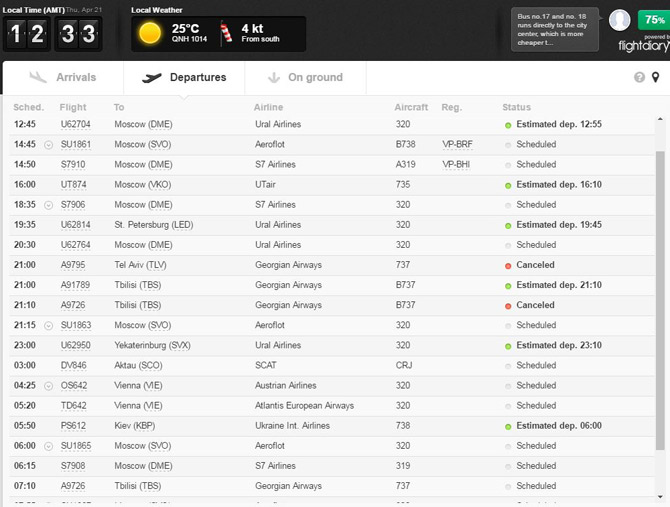Image resolution: width=670 pixels, height=507 pixels.
Task: Click the windsock wind icon
Action: click(226, 33)
